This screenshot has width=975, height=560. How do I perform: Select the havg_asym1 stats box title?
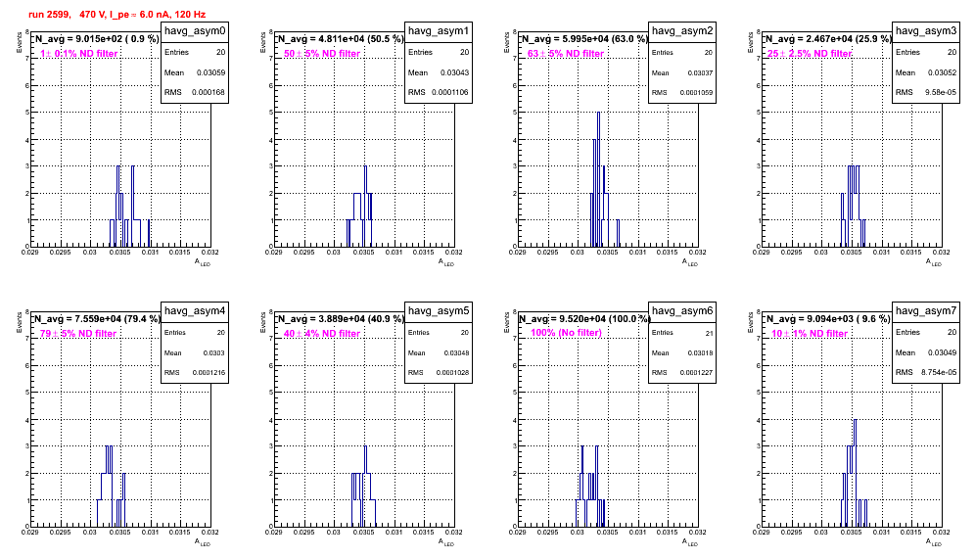tap(439, 31)
